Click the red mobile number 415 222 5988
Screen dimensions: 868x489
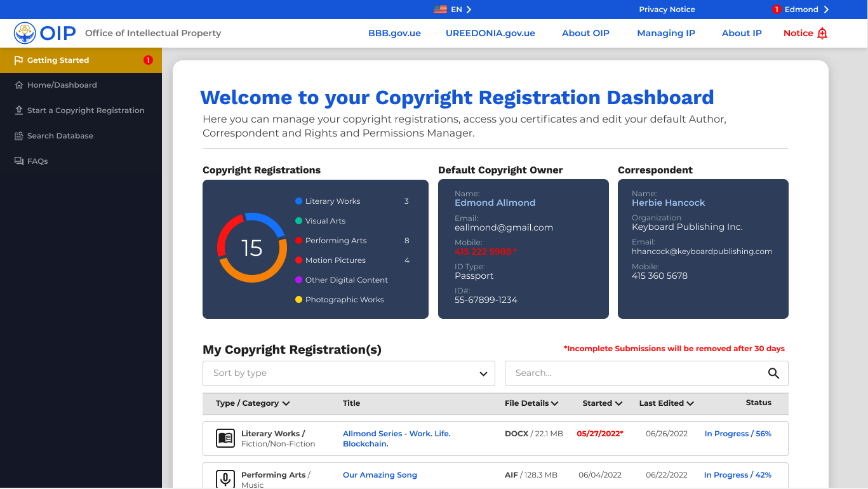pos(486,251)
